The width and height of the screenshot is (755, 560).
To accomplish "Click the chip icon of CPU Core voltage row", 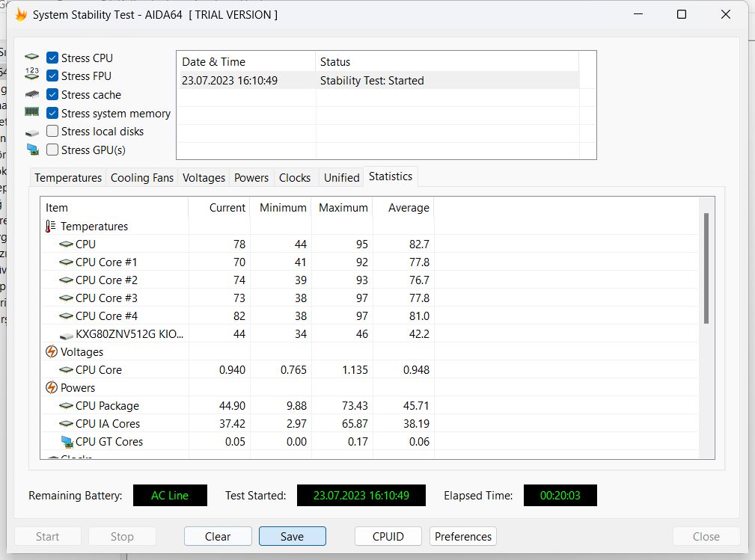I will [x=66, y=370].
